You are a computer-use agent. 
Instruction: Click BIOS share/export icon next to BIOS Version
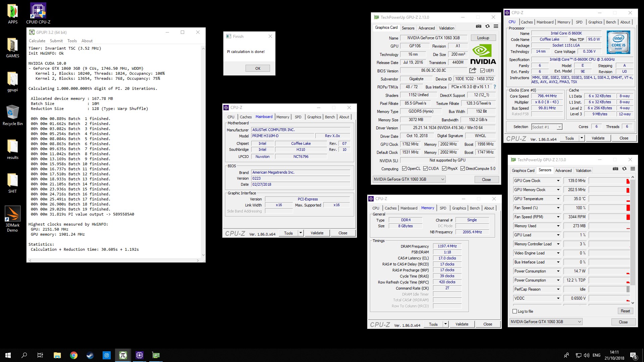pyautogui.click(x=473, y=70)
